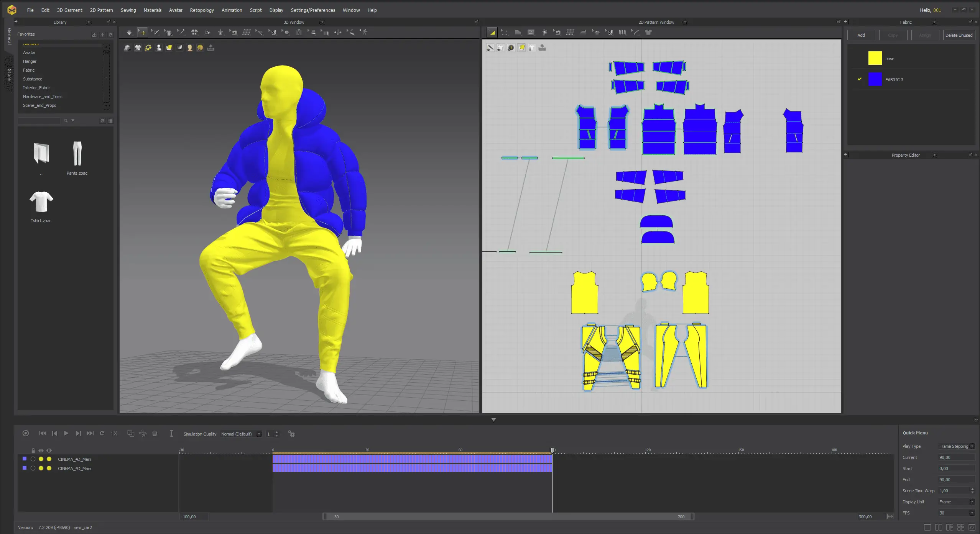The height and width of the screenshot is (534, 980).
Task: Click the Simulate arrow in 3D toolbar
Action: pos(129,33)
